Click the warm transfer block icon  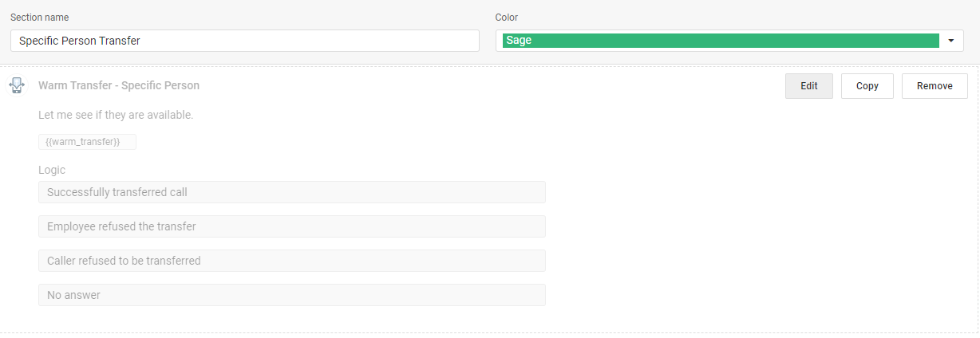(18, 85)
